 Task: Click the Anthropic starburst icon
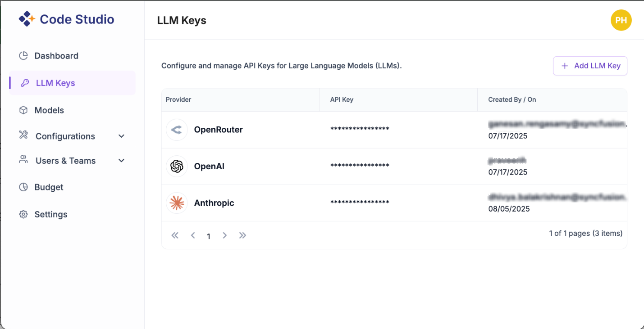(x=177, y=203)
